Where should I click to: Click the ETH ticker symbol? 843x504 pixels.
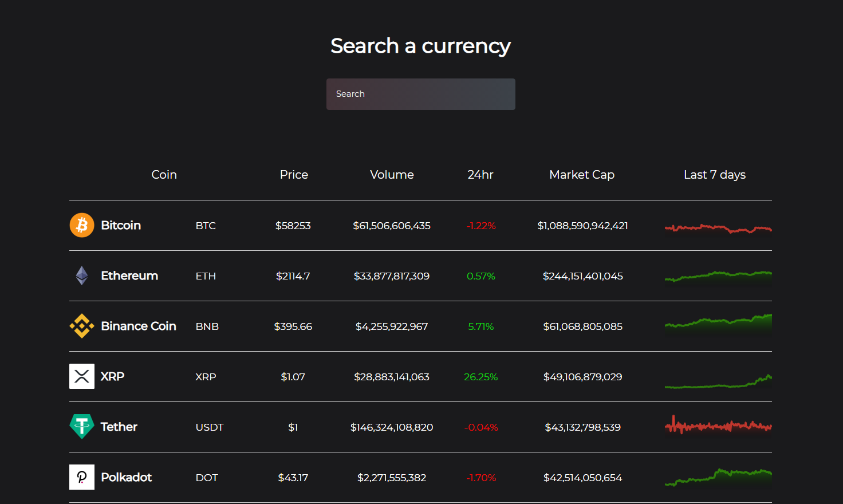pos(206,276)
